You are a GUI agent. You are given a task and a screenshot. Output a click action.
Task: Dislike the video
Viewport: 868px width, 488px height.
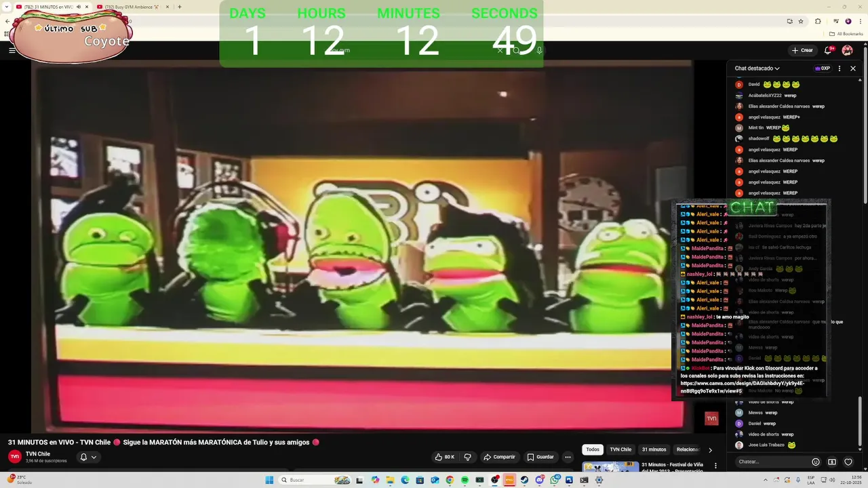467,457
